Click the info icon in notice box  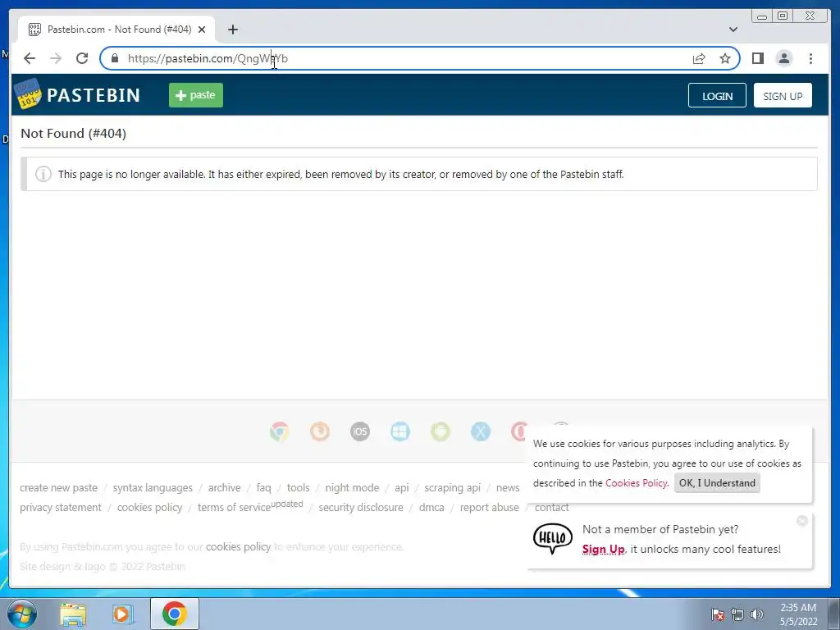(x=43, y=174)
